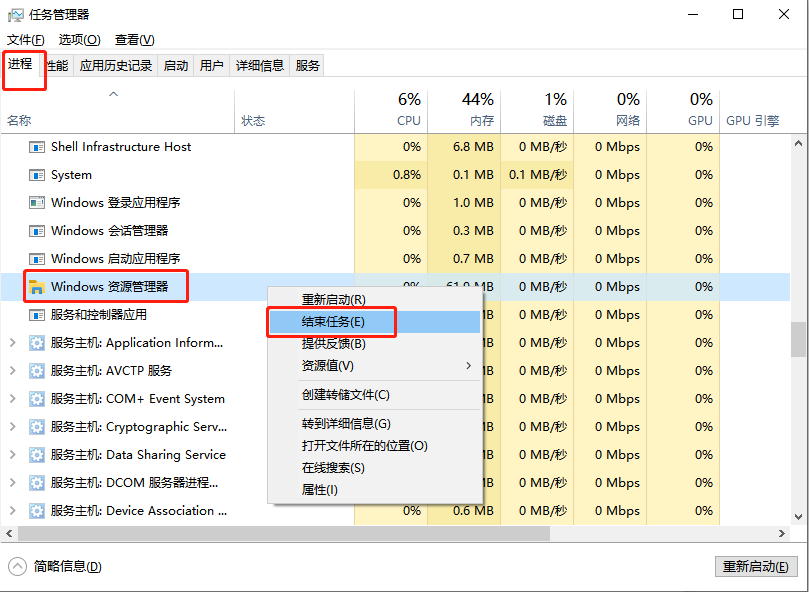Click the gear icon of Application Inform... service host
This screenshot has width=809, height=592.
37,343
